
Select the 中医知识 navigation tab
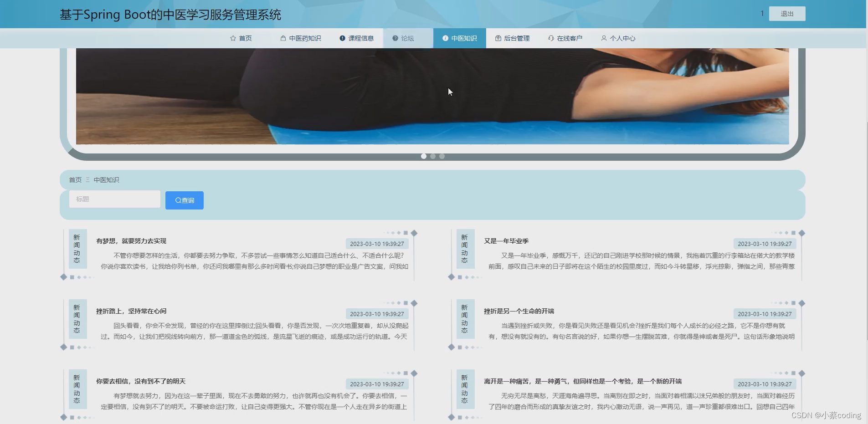click(460, 38)
